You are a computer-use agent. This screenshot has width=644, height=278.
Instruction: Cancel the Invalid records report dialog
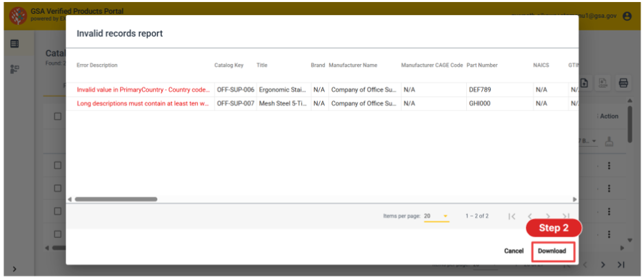(514, 251)
